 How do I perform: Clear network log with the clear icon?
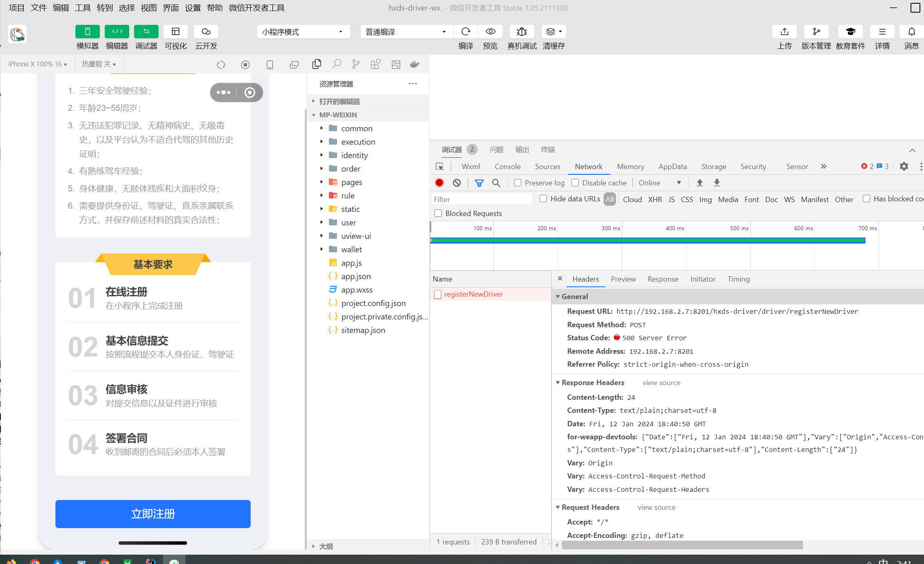(x=456, y=183)
